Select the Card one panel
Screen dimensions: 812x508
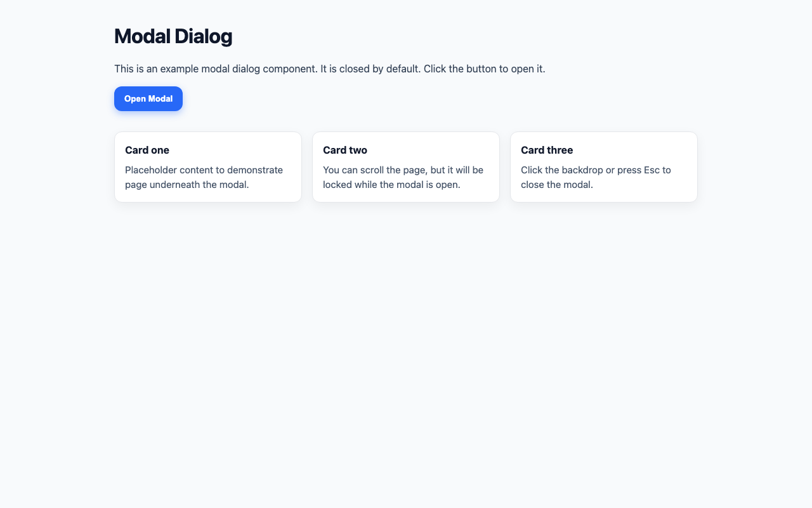[207, 166]
